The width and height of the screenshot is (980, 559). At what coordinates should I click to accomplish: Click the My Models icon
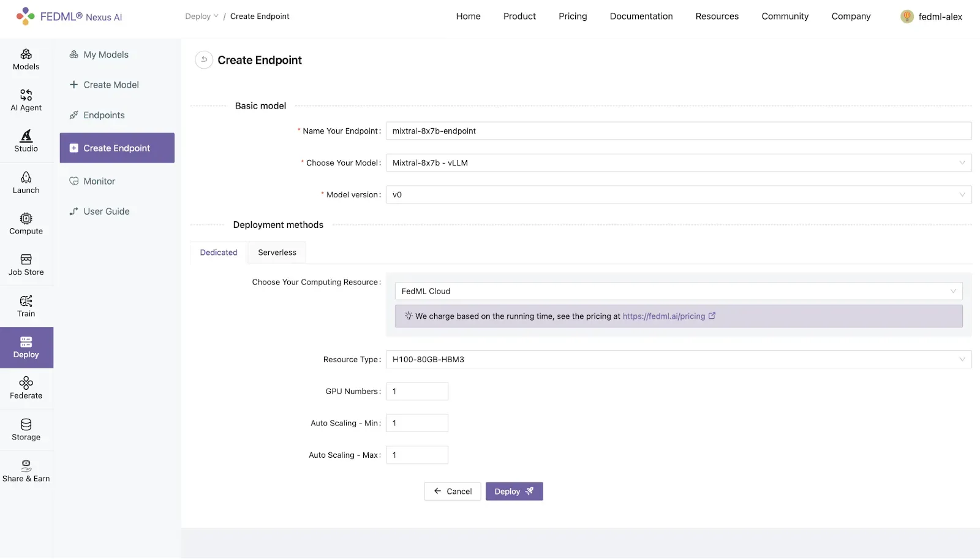[x=73, y=55]
